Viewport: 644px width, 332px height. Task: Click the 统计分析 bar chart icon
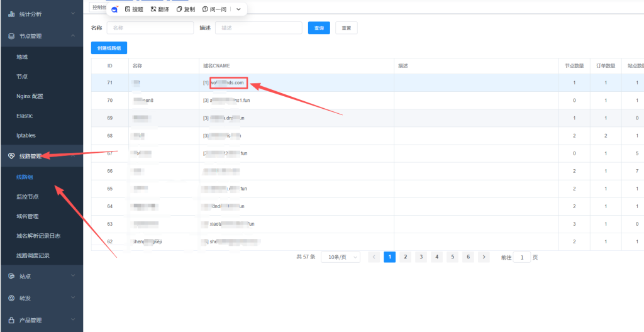click(11, 14)
